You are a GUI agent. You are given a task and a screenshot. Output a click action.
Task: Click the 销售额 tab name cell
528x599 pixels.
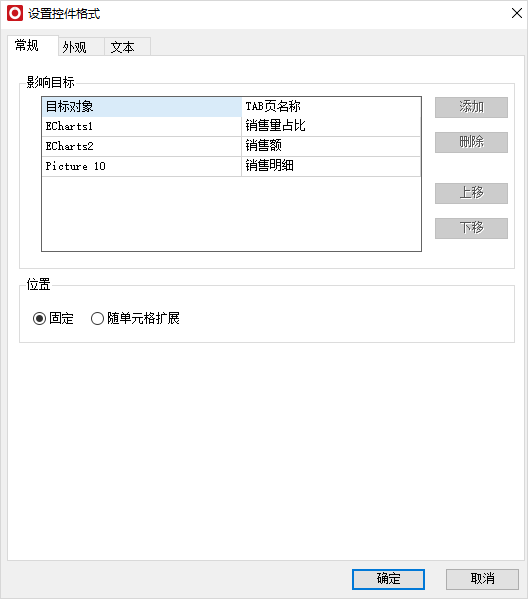pyautogui.click(x=331, y=146)
